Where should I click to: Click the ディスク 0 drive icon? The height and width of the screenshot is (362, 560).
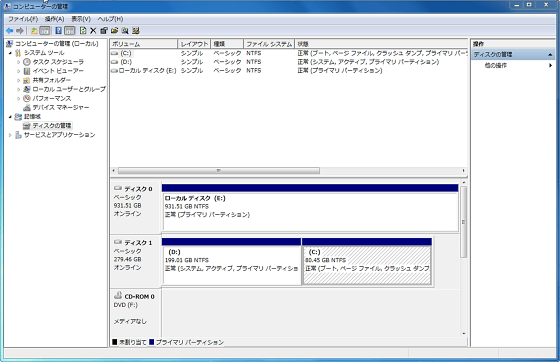coord(118,188)
